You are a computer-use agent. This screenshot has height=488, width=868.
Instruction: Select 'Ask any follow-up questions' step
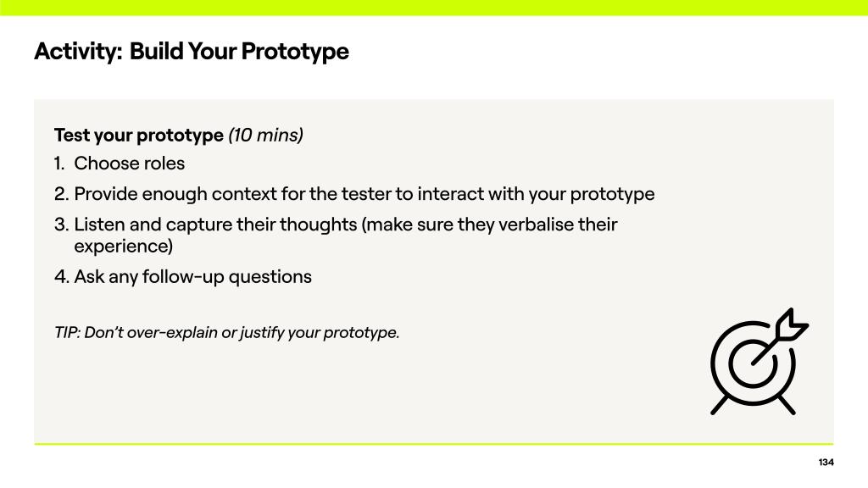point(192,276)
